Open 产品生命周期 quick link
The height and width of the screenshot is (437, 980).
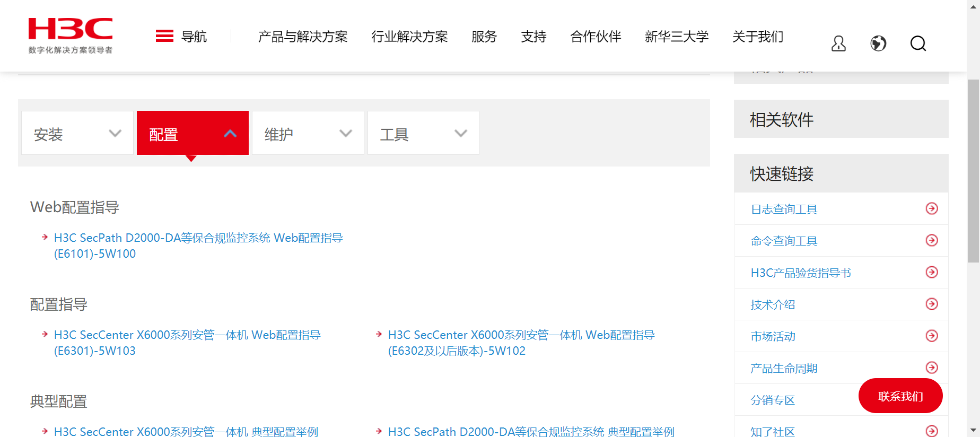coord(784,368)
